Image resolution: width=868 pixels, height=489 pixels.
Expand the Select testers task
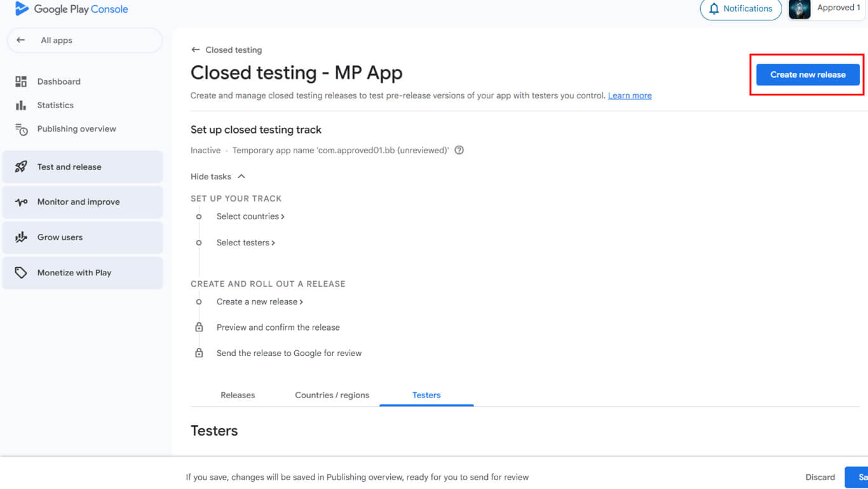click(245, 243)
